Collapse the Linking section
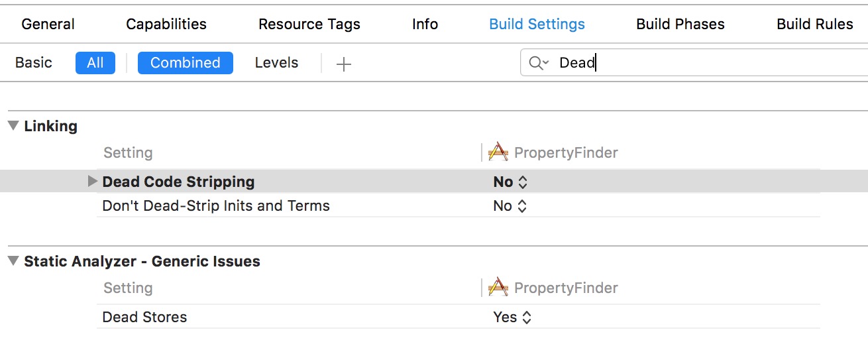Viewport: 868px width, 350px height. coord(13,126)
